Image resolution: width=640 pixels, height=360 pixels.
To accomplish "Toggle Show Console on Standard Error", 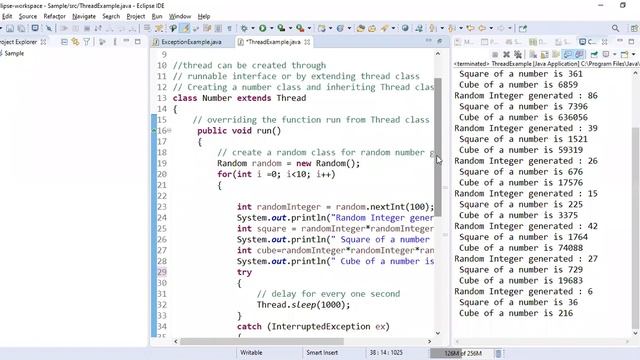I will [579, 54].
